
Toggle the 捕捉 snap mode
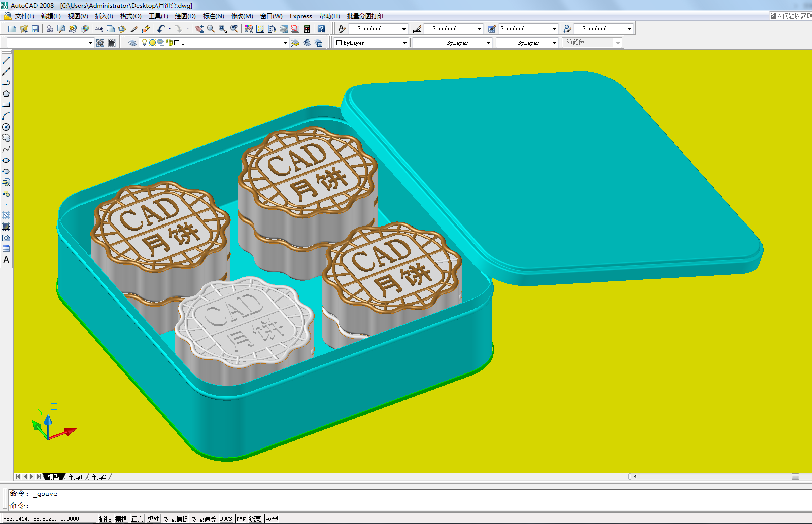pos(105,519)
